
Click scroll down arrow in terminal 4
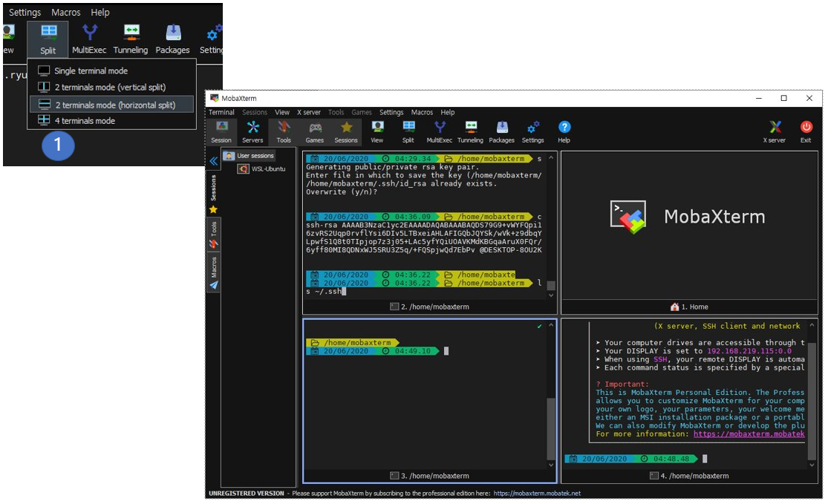pyautogui.click(x=812, y=465)
